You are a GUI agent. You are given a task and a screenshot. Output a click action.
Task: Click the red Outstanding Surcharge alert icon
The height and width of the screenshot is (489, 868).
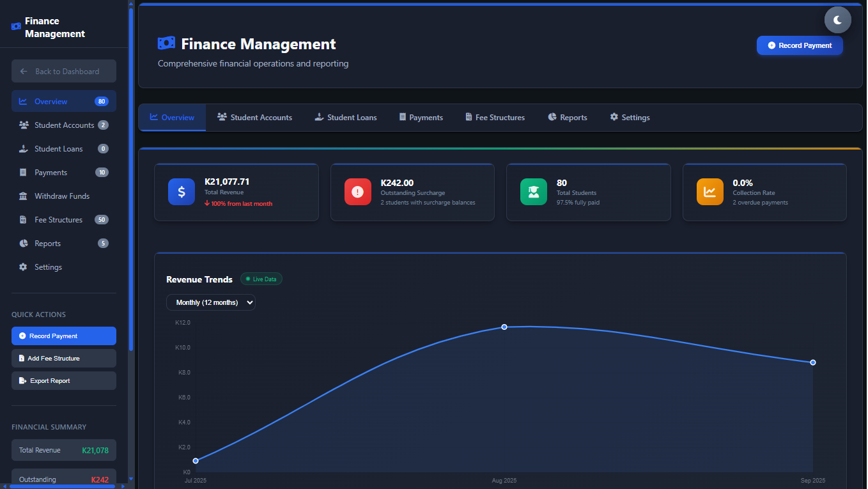click(357, 192)
